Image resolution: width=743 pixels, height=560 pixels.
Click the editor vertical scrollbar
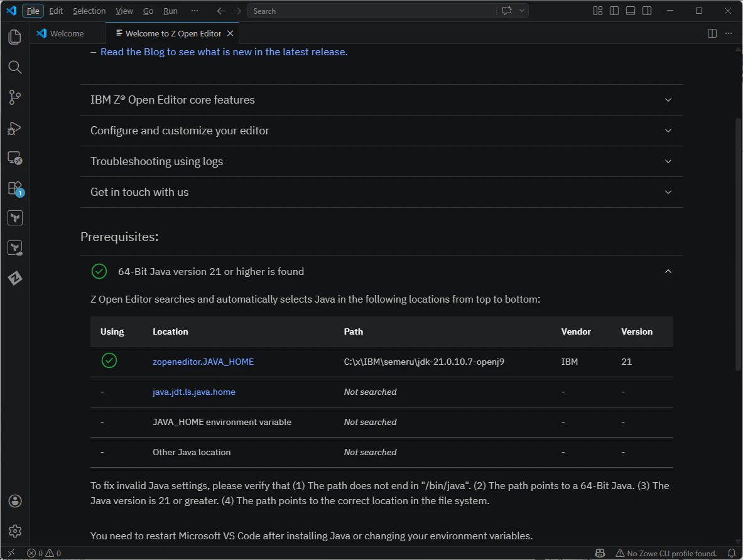coord(738,244)
